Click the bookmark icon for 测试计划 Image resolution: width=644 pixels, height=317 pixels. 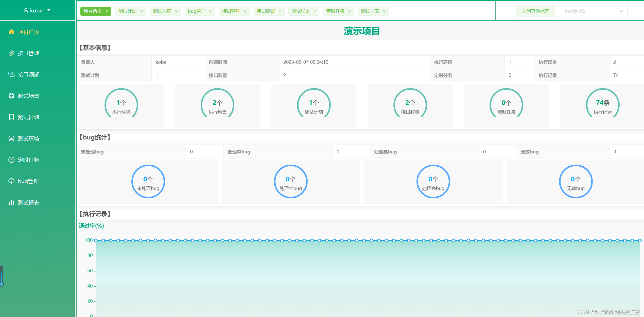11,117
